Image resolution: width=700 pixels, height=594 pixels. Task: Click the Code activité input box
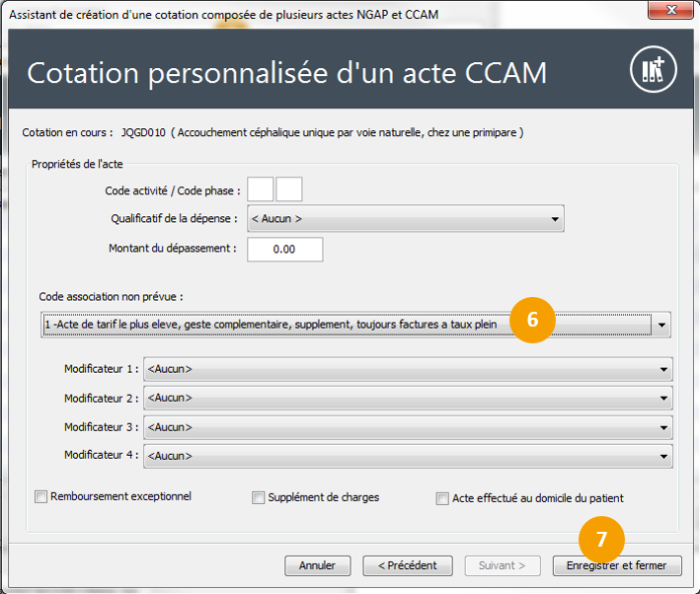coord(260,189)
